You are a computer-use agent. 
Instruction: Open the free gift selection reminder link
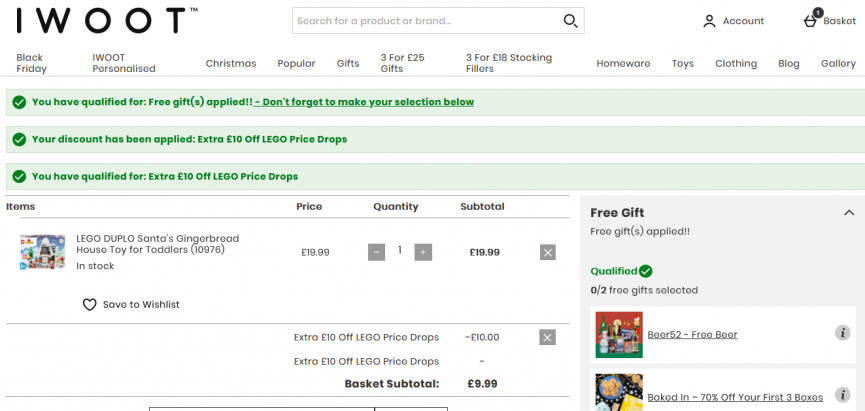click(364, 102)
